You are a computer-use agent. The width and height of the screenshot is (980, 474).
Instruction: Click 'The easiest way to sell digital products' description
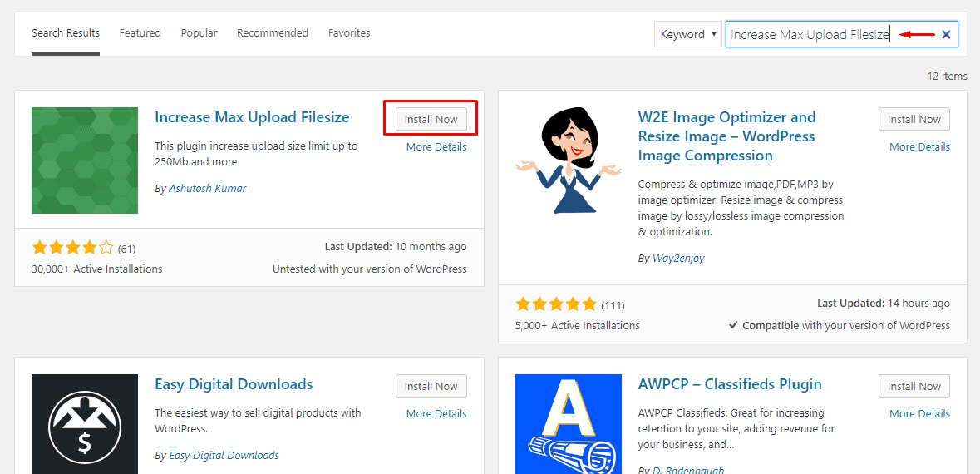pos(258,422)
